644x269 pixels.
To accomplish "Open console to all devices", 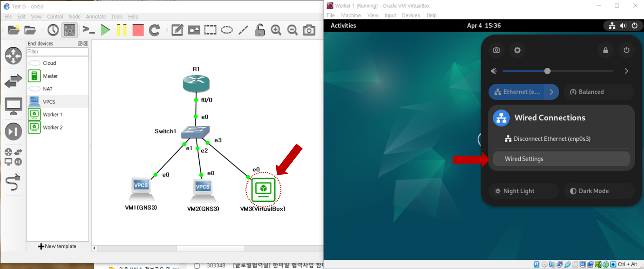I will point(88,30).
